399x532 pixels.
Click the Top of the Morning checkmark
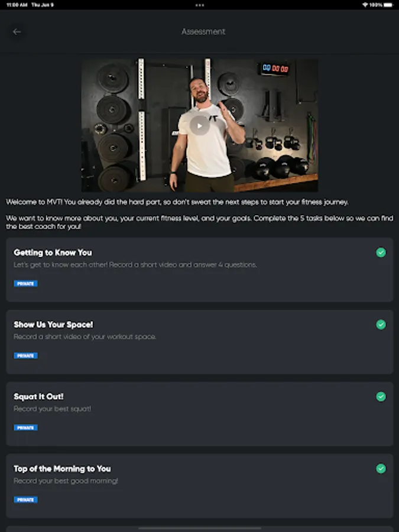point(381,469)
